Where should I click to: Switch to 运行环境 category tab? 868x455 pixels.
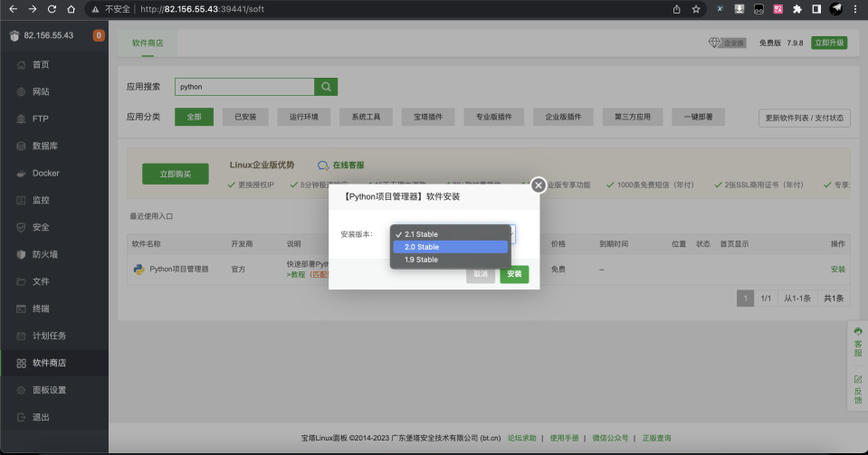pyautogui.click(x=304, y=117)
